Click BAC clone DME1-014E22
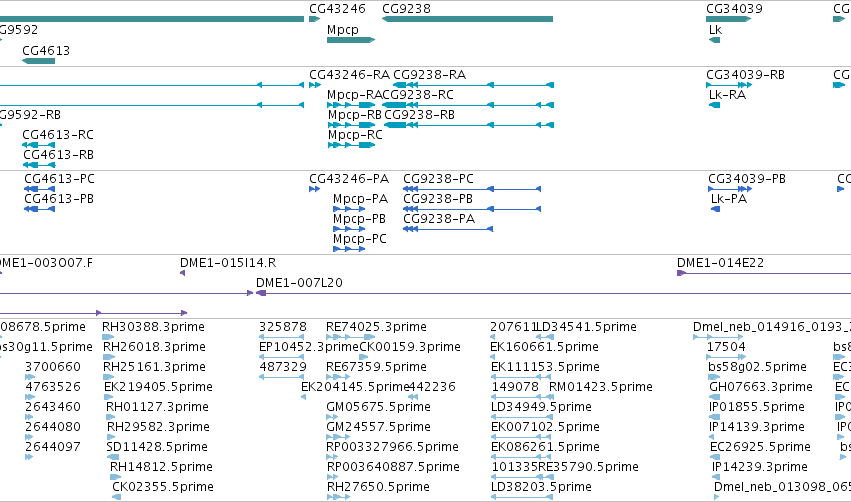Image resolution: width=851 pixels, height=502 pixels. (x=720, y=263)
